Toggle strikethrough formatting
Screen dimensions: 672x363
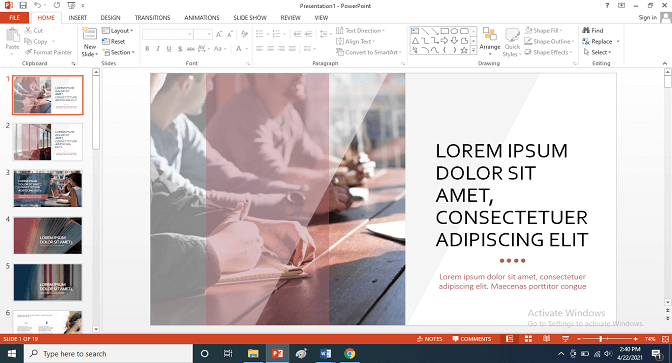[191, 48]
